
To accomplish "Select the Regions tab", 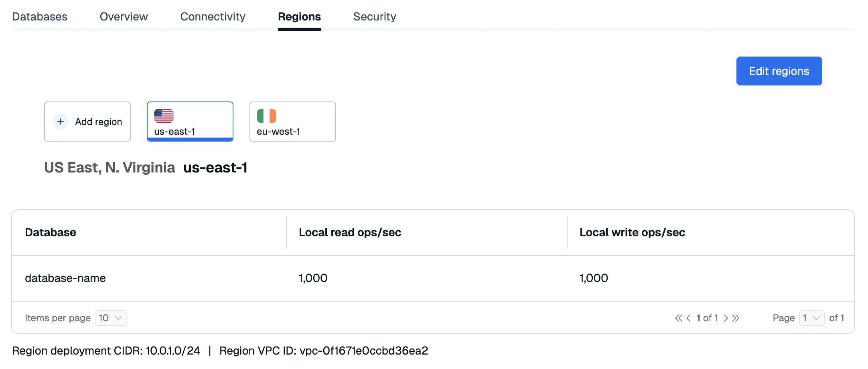I will click(299, 17).
